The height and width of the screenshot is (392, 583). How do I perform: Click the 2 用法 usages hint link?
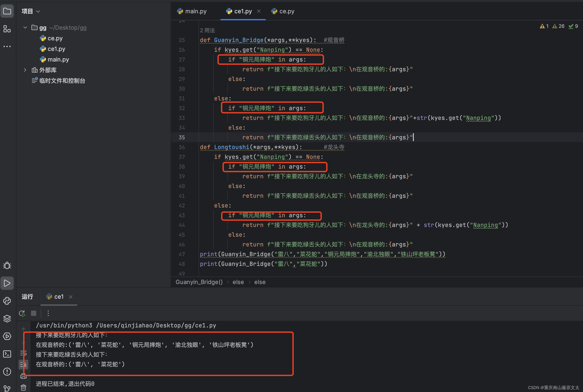coord(207,31)
